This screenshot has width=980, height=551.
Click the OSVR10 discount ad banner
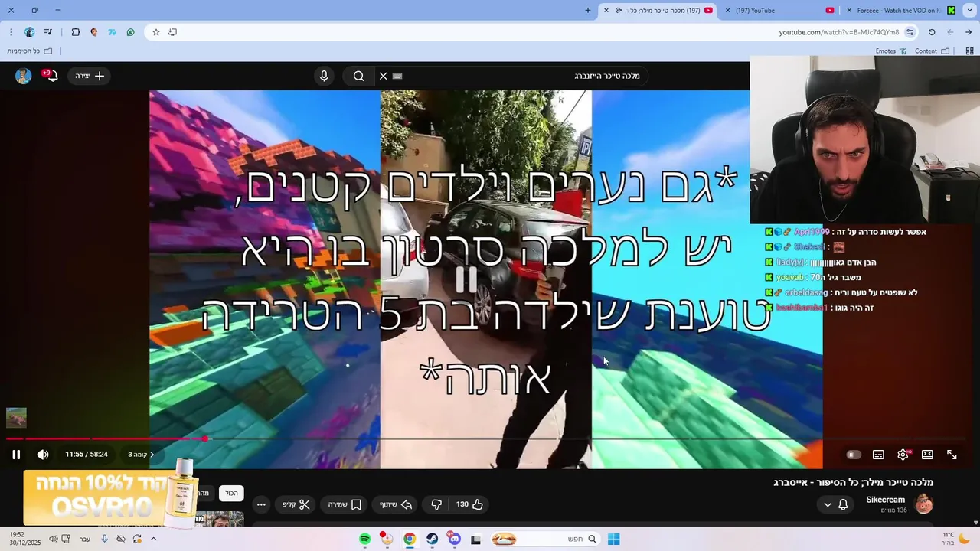[x=109, y=496]
